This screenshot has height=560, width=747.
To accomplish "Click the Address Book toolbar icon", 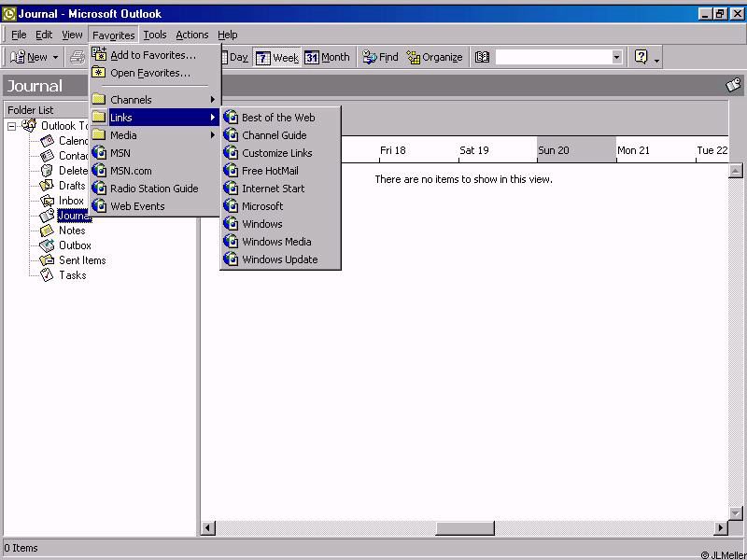I will click(x=482, y=57).
